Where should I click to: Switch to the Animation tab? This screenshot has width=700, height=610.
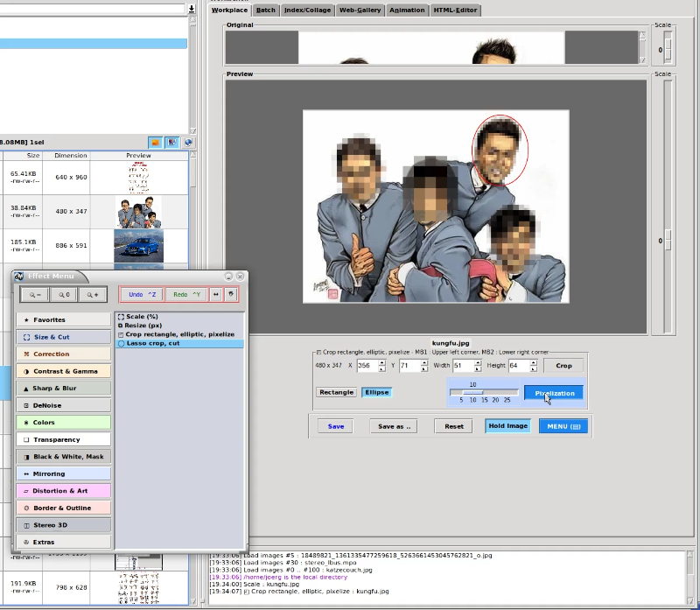pos(407,10)
